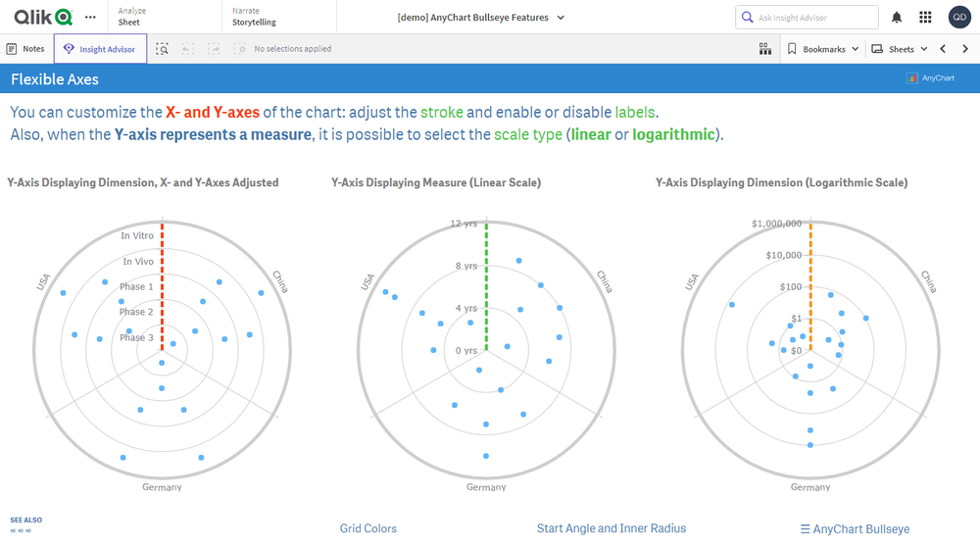This screenshot has height=551, width=980.
Task: Expand the Bookmarks dropdown
Action: pos(823,49)
